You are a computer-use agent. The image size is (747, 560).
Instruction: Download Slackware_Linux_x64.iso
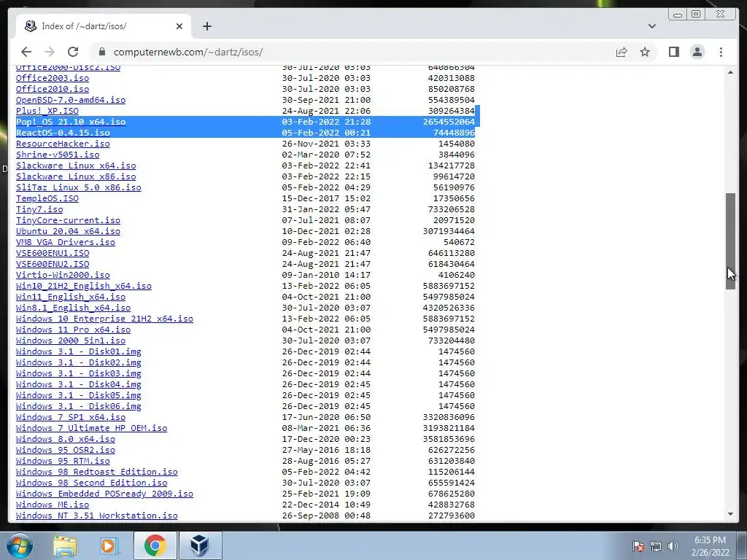coord(76,166)
